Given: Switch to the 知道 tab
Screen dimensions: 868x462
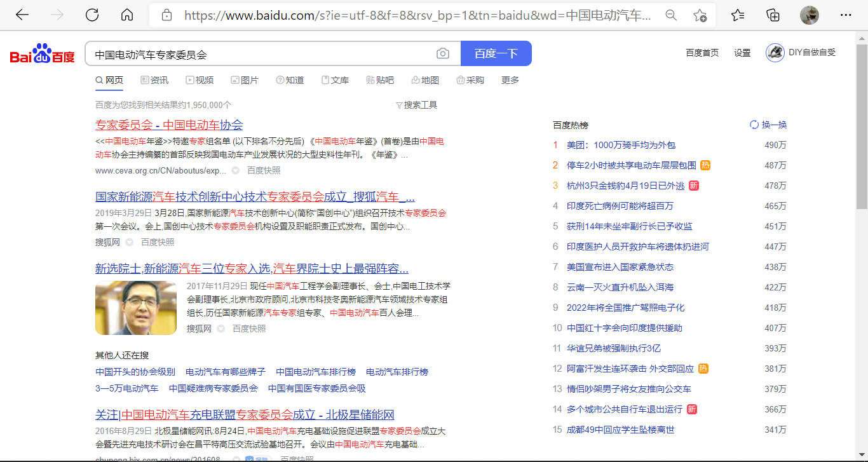Looking at the screenshot, I should (x=290, y=80).
